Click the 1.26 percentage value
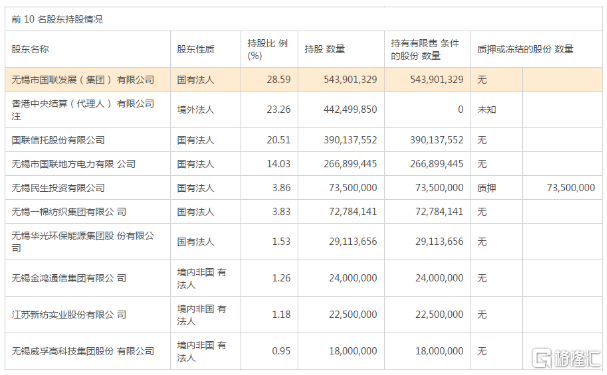Viewport: 607px width, 375px height. coord(281,278)
